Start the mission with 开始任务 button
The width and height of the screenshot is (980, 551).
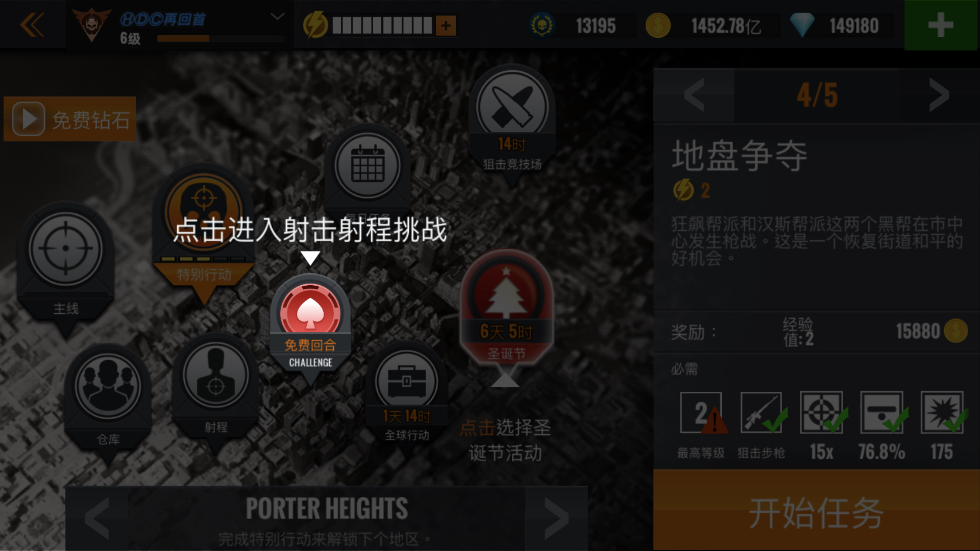pos(816,511)
